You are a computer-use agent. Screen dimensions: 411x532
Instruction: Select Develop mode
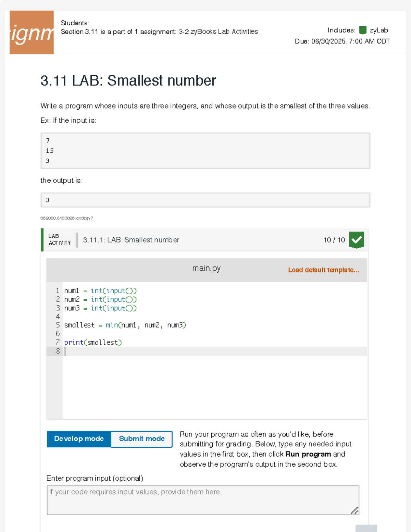[78, 439]
